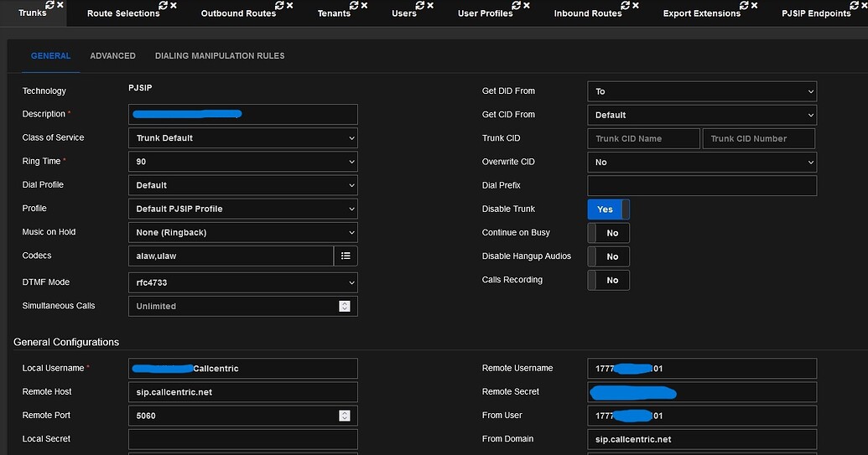Open the DTMF Mode dropdown
Viewport: 868px width, 455px height.
pyautogui.click(x=243, y=282)
